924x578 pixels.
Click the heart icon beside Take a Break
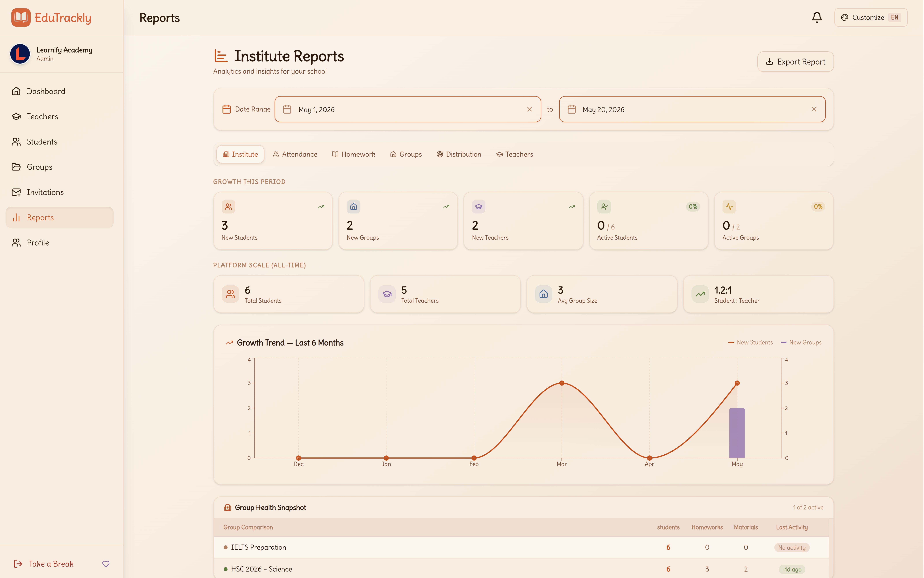coord(106,564)
